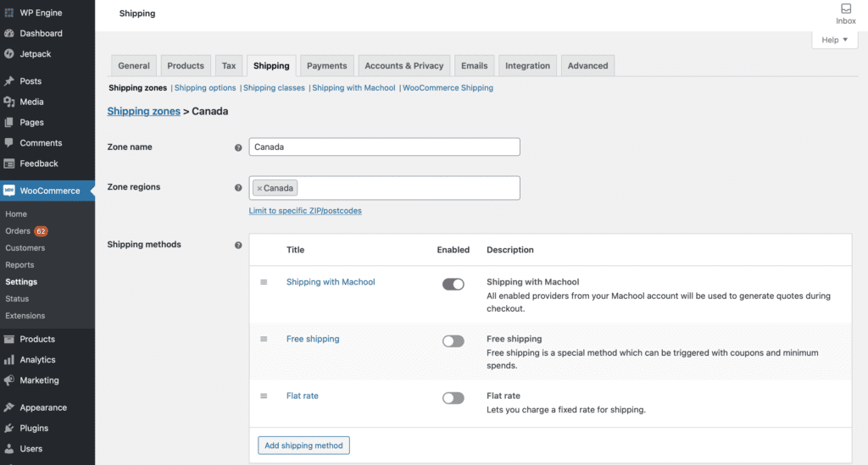Click the Shipping zones sub-tab label
The image size is (868, 465).
pos(137,88)
